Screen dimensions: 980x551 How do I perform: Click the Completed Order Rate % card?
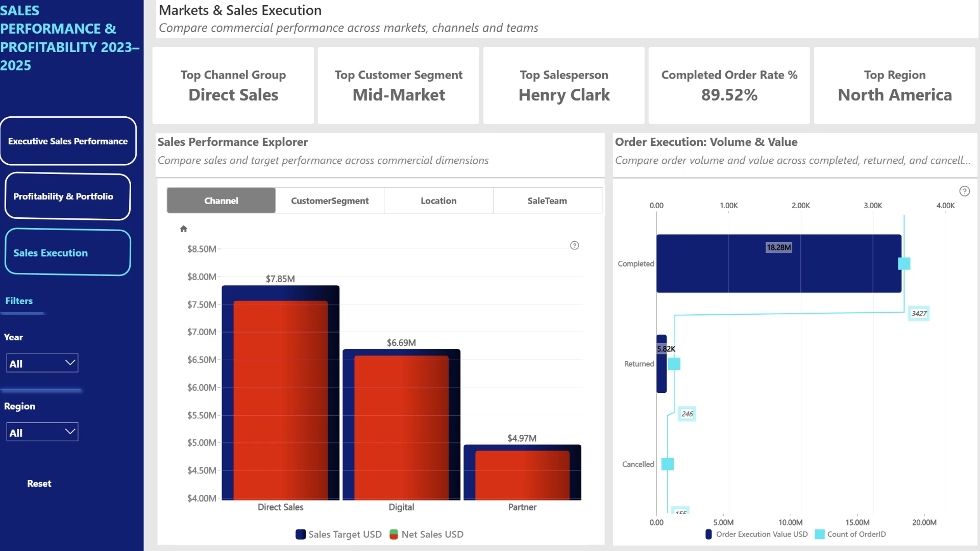tap(729, 86)
